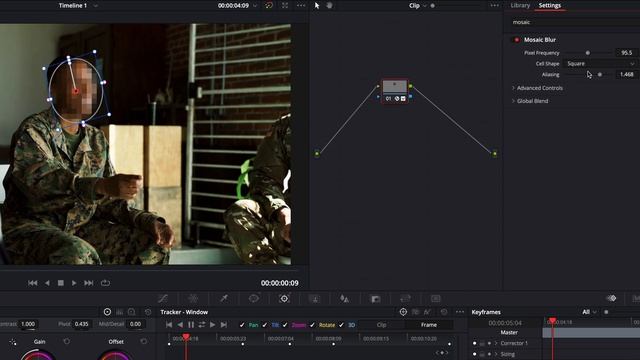Screen dimensions: 640x360
Task: Expand the Corrector 1 keyframe track
Action: coord(496,343)
